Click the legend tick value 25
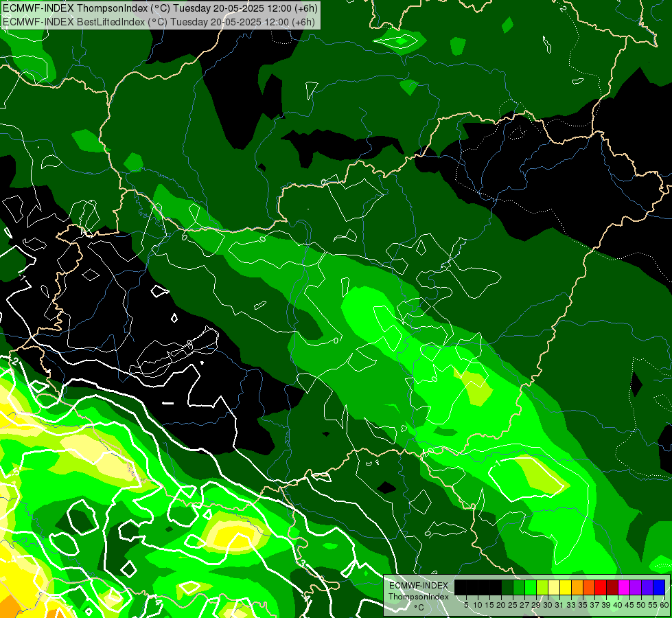 pyautogui.click(x=513, y=605)
